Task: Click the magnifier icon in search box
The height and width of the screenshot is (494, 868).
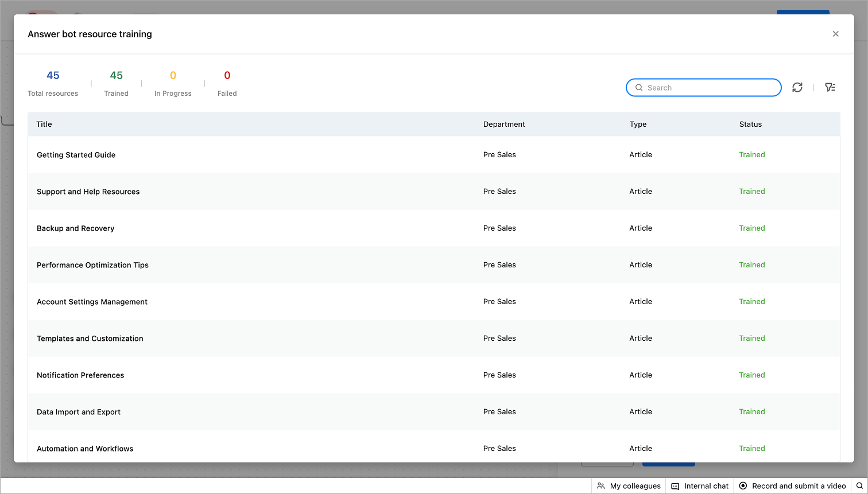Action: (x=639, y=88)
